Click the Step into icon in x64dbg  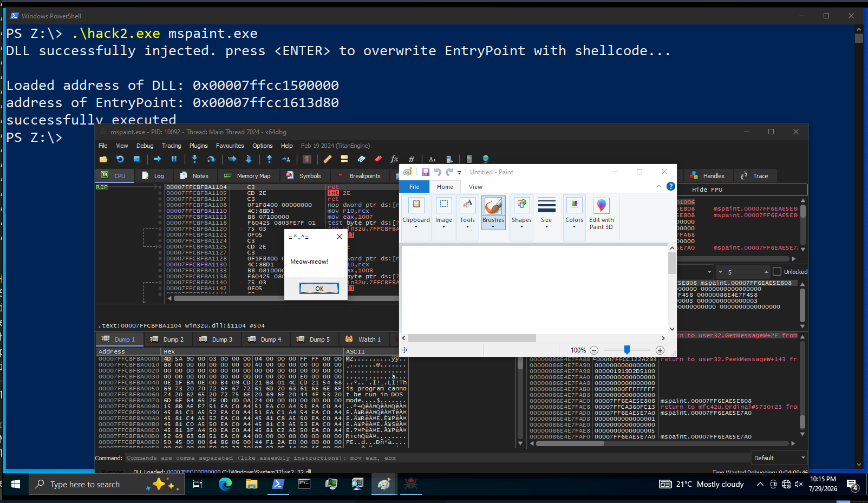tap(194, 159)
